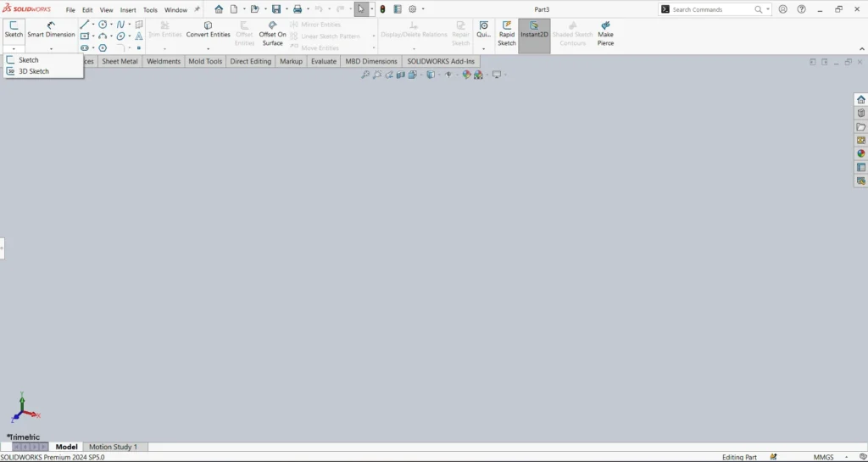The height and width of the screenshot is (462, 868).
Task: Open File Properties icon in top toolbar
Action: tap(398, 9)
